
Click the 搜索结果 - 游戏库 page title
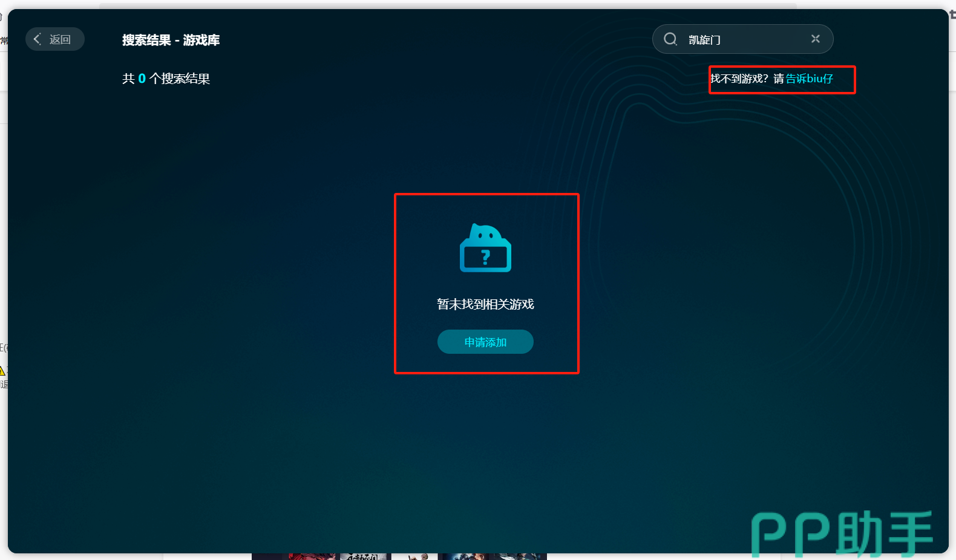tap(171, 40)
